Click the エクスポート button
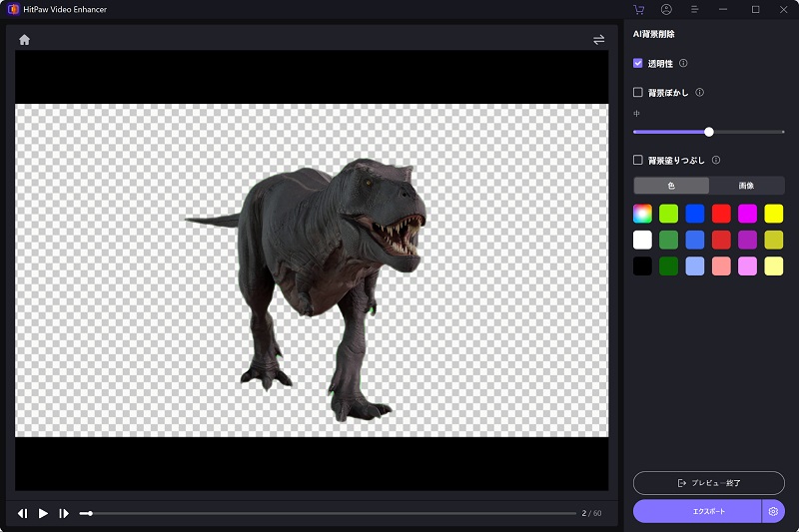Viewport: 799px width, 532px height. tap(697, 511)
